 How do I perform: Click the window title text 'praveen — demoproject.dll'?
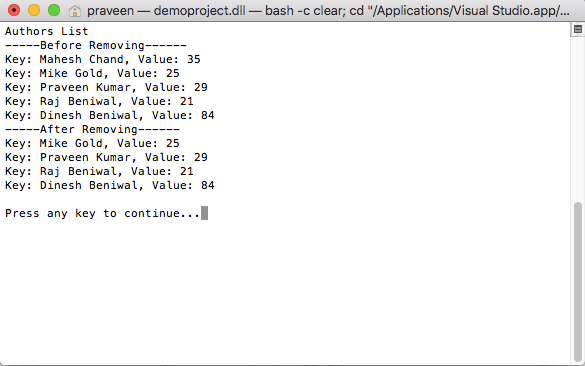pos(166,10)
